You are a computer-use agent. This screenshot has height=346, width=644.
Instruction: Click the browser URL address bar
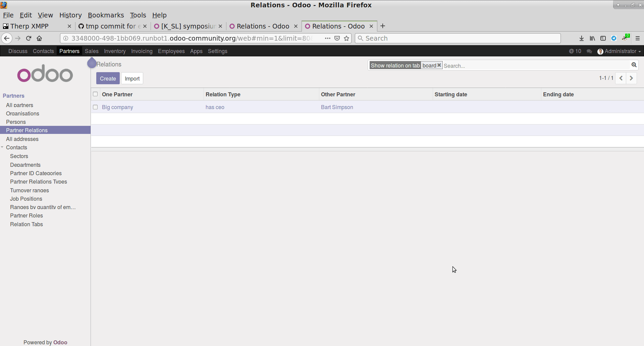coord(191,38)
